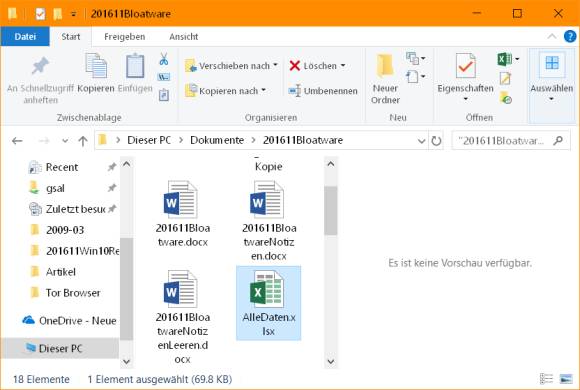Select Dieser PC in navigation pane
The width and height of the screenshot is (580, 390).
60,348
